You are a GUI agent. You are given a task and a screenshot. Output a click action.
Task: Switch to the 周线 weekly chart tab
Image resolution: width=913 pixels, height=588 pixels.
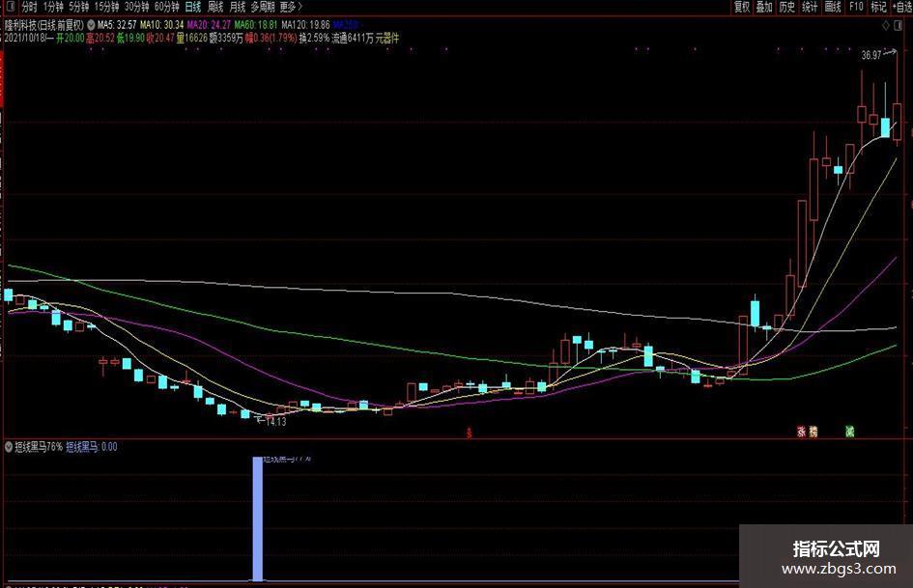pos(215,7)
